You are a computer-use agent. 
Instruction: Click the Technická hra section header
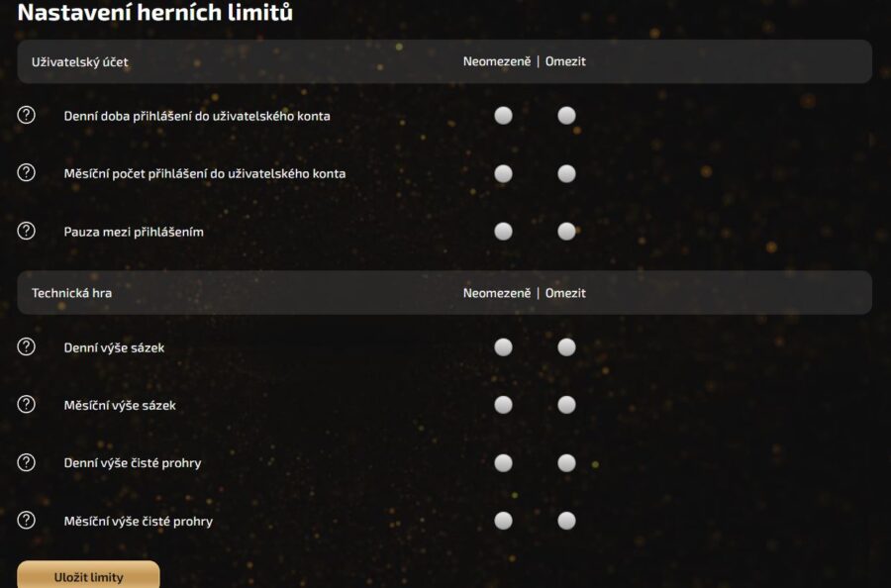(72, 293)
